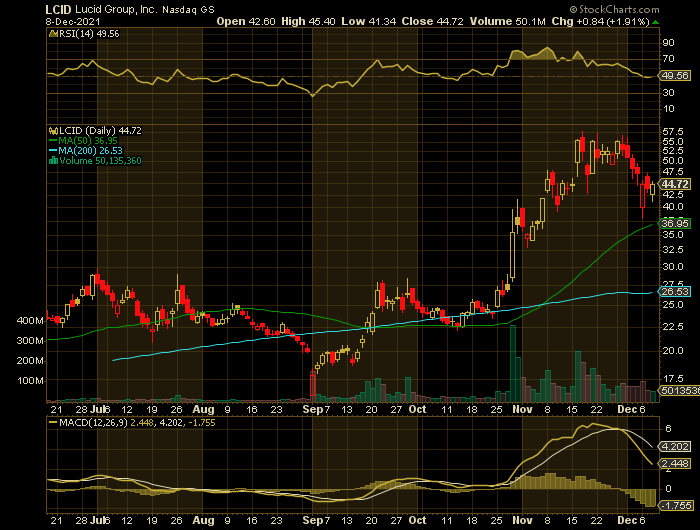Click the 8-Dec-2021 date label
Screen dimensions: 700x530
(x=73, y=21)
